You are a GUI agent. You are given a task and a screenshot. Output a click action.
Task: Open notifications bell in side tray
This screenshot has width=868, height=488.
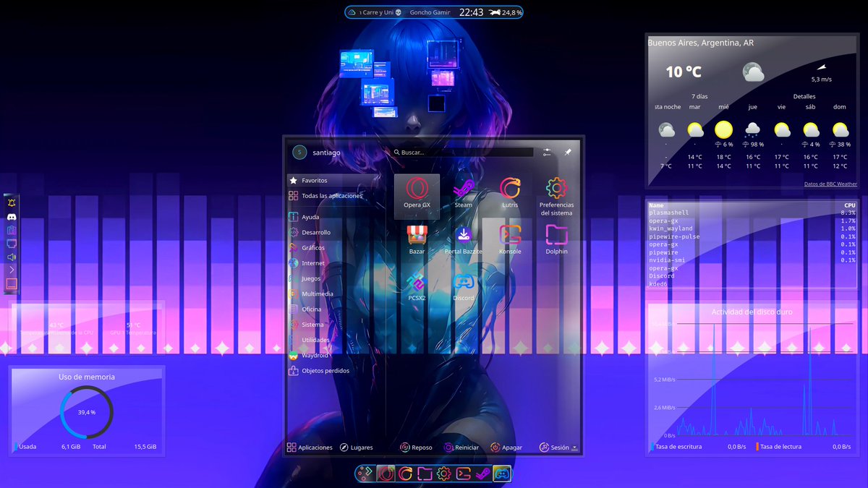point(12,203)
